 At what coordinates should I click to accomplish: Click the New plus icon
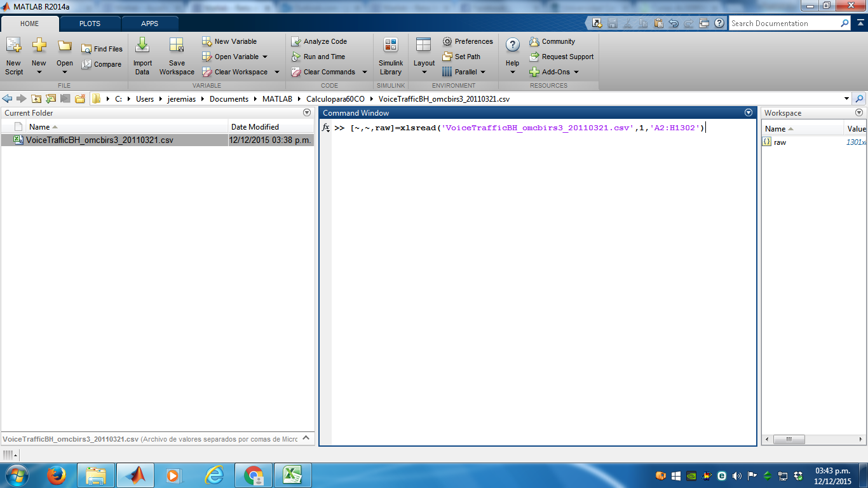point(39,45)
